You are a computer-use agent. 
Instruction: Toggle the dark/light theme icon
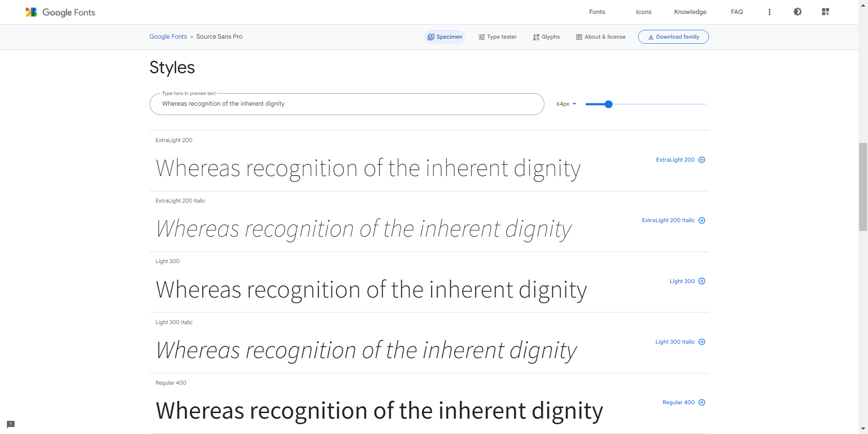[x=798, y=12]
